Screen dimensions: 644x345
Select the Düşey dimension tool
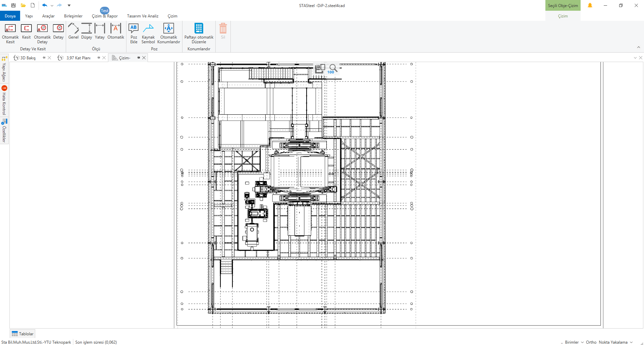(x=87, y=29)
